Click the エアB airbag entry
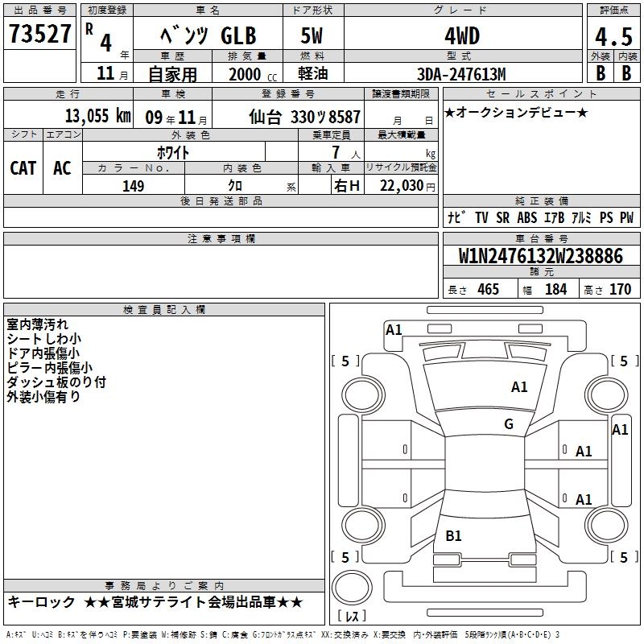This screenshot has height=644, width=644. (x=554, y=217)
